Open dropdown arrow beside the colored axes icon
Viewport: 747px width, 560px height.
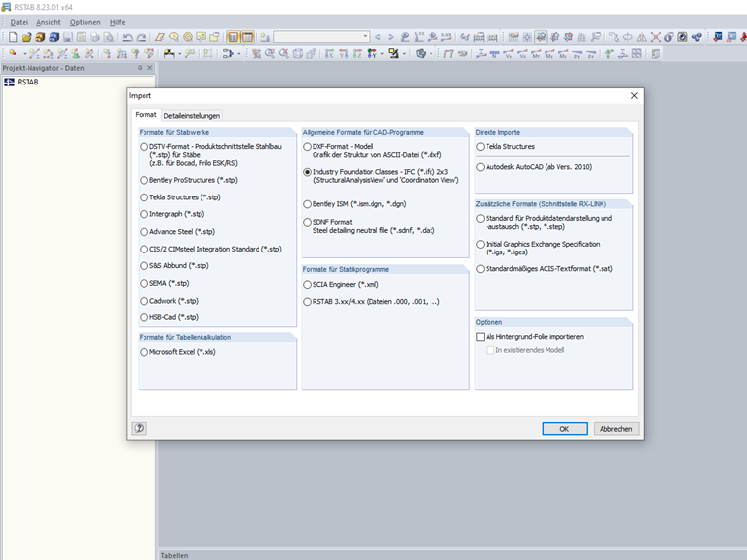click(382, 54)
